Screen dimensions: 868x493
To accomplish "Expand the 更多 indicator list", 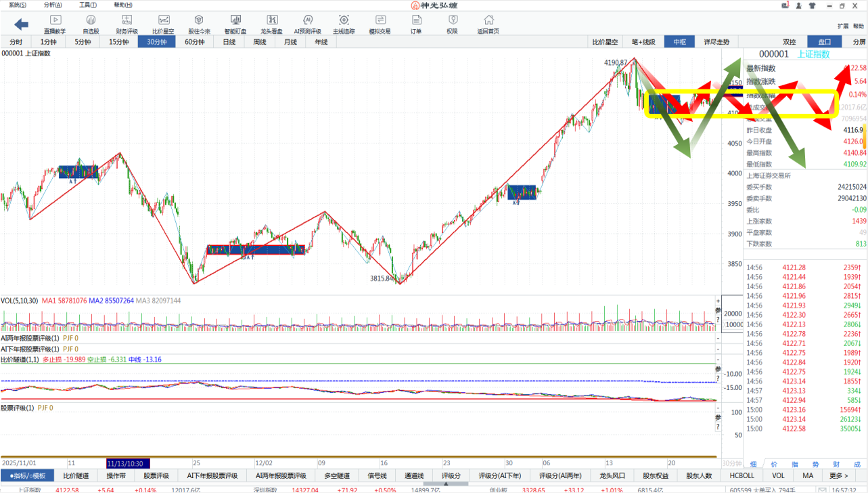I will point(839,476).
